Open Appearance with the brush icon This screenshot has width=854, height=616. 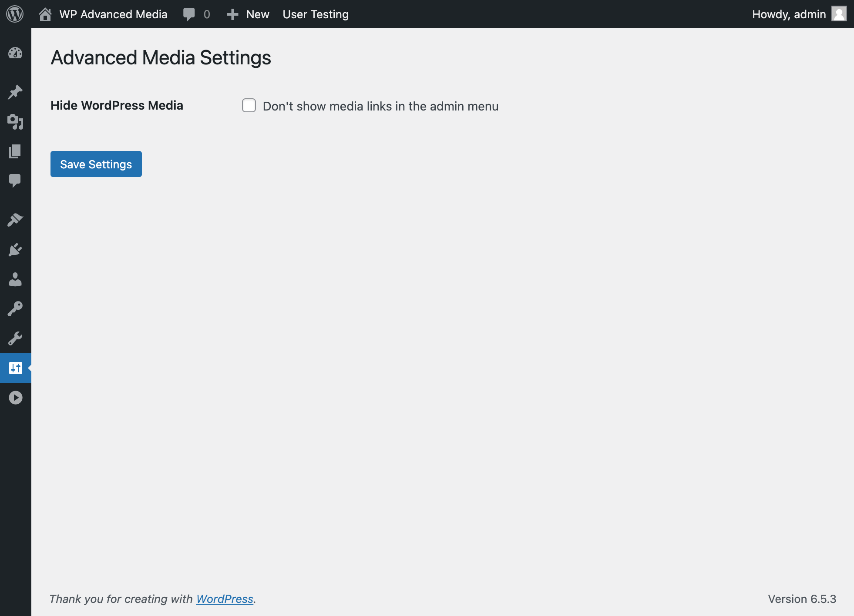pos(15,219)
